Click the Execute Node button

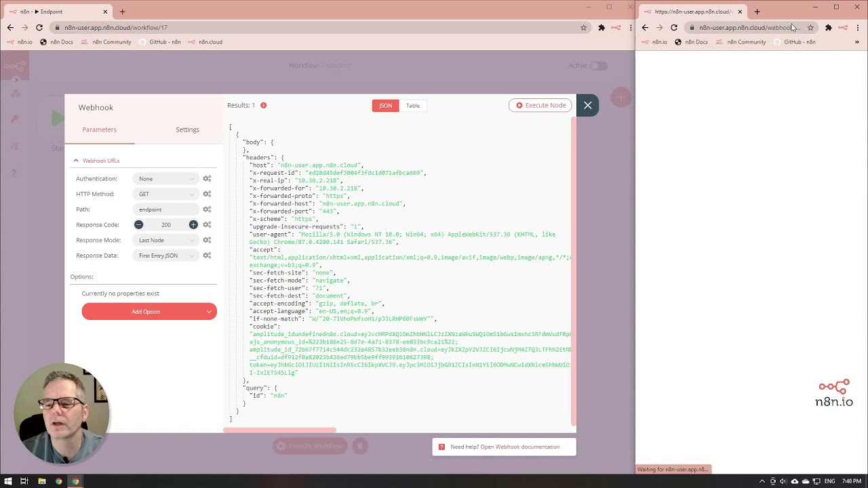click(540, 105)
